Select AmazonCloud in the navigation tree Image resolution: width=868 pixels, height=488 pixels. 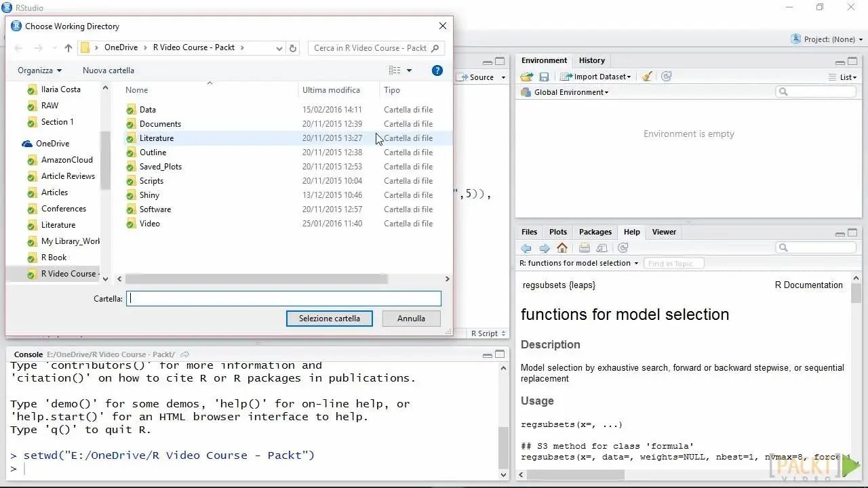click(x=66, y=160)
